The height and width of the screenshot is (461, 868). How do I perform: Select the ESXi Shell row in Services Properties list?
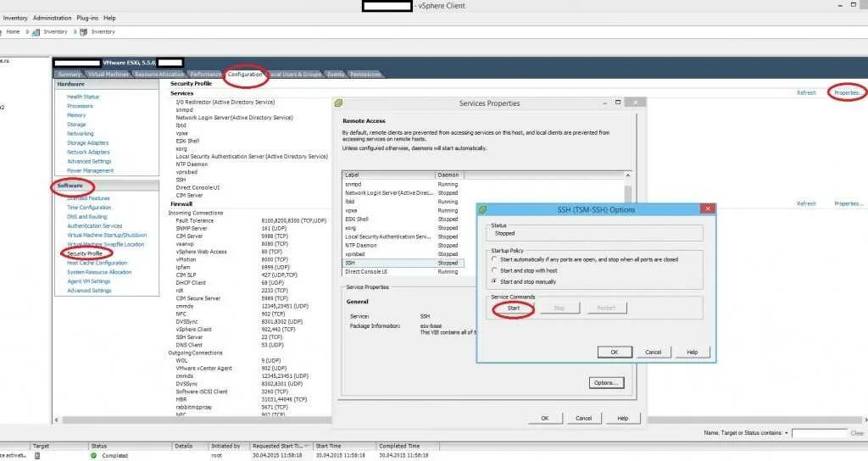click(x=403, y=219)
